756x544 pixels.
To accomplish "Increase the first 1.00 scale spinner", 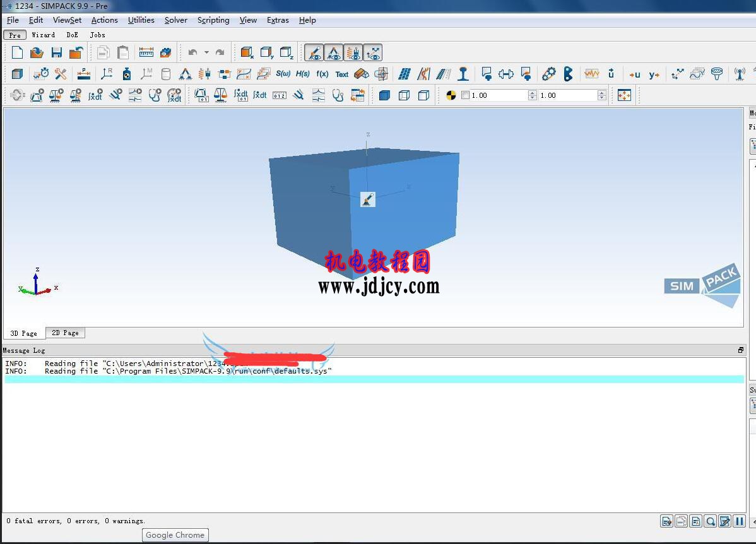I will [x=532, y=93].
